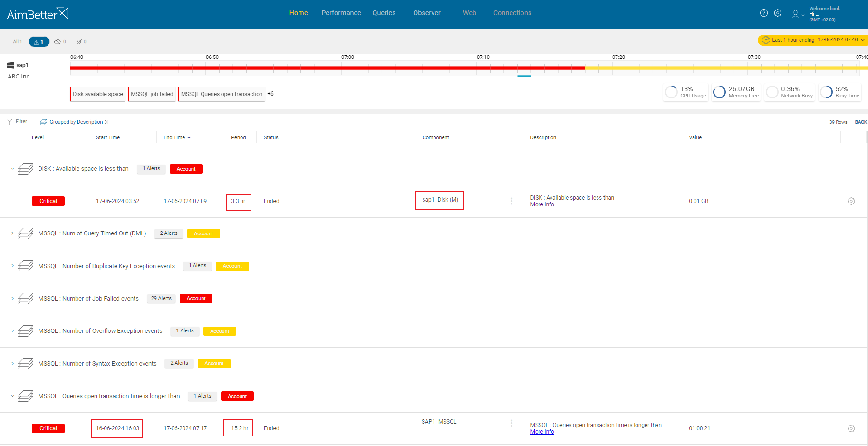The width and height of the screenshot is (868, 446).
Task: Click the red section of sap1 timeline
Action: click(328, 68)
